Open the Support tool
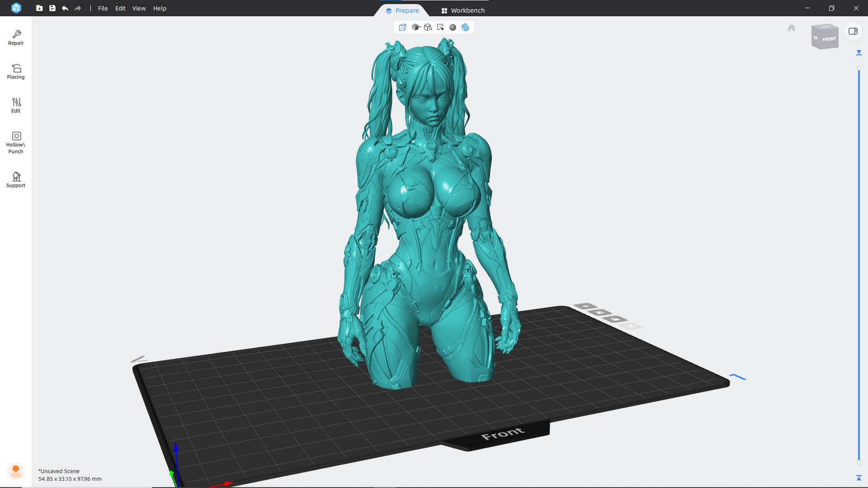This screenshot has height=488, width=868. point(16,180)
